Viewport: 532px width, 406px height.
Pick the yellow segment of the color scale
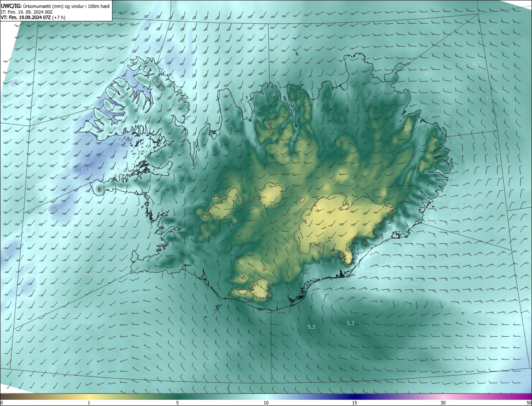(89, 396)
